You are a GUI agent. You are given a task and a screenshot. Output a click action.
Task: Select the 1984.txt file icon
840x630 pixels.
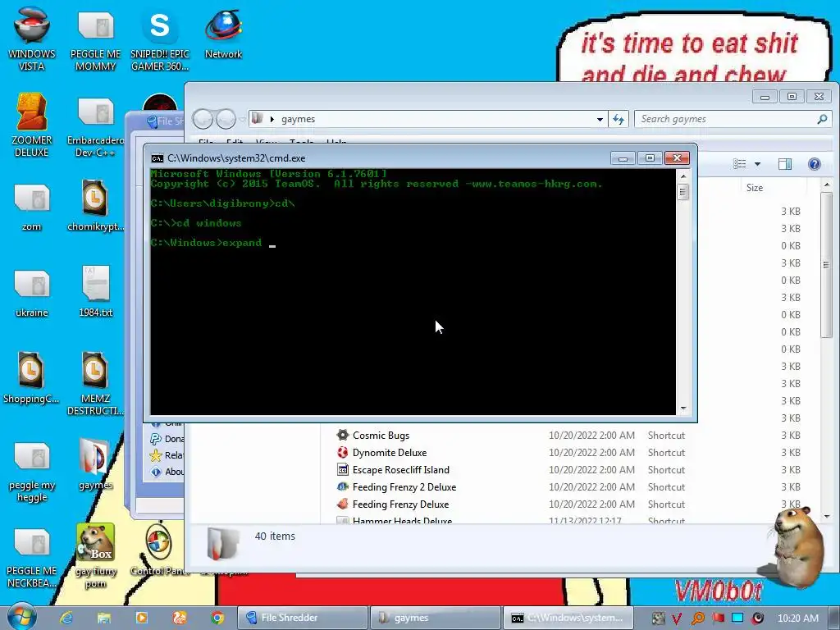[95, 291]
